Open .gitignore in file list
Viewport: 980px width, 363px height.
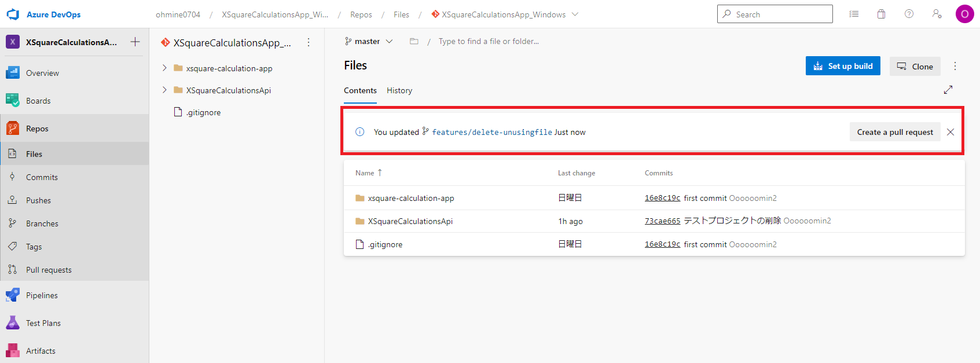click(x=386, y=244)
